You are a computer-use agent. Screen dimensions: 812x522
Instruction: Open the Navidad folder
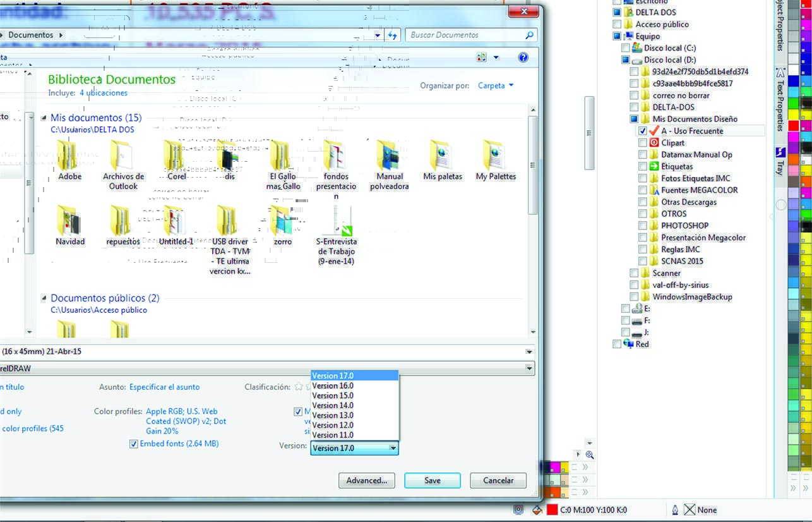click(x=69, y=226)
